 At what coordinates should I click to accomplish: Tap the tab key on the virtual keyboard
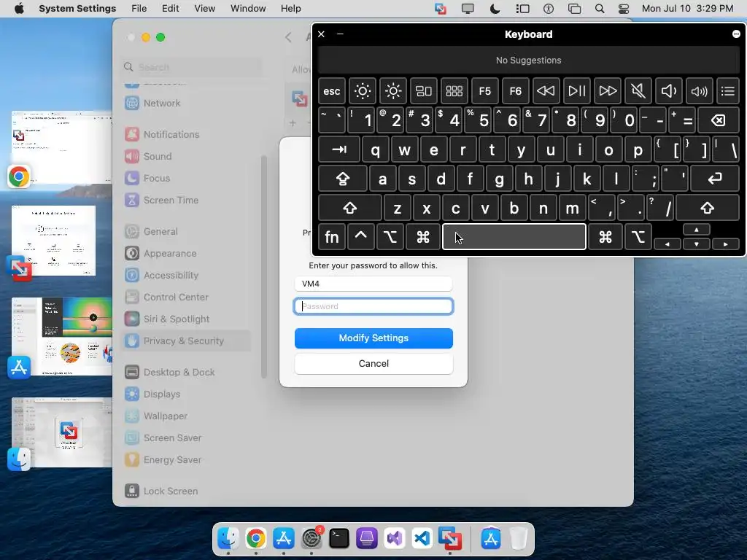tap(338, 149)
